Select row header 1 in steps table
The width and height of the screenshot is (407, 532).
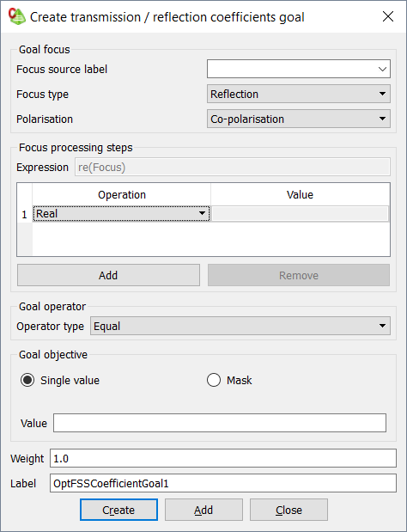coord(24,214)
